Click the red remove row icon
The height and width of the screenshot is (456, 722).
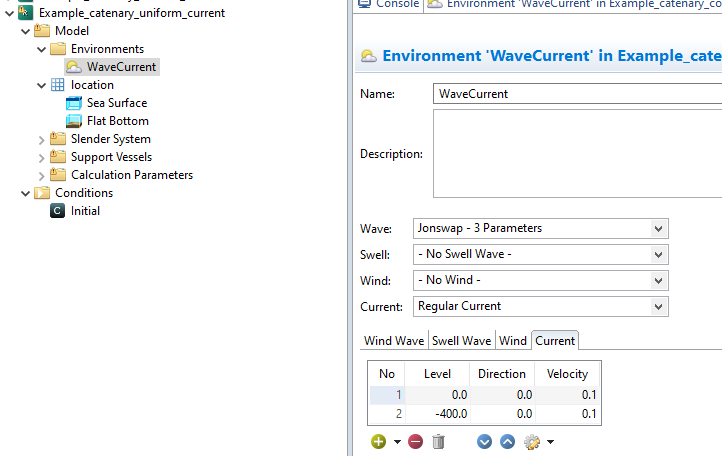pyautogui.click(x=415, y=441)
